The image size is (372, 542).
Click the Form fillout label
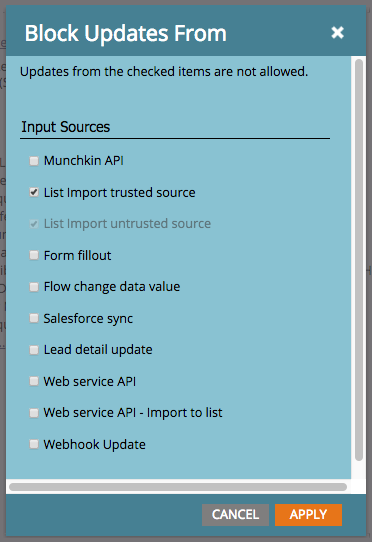[77, 256]
